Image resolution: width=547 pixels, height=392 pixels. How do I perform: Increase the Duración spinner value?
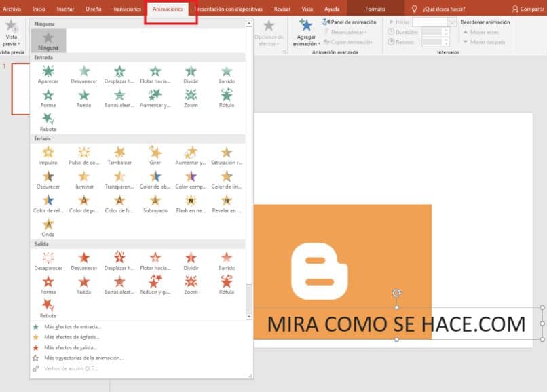pos(446,30)
